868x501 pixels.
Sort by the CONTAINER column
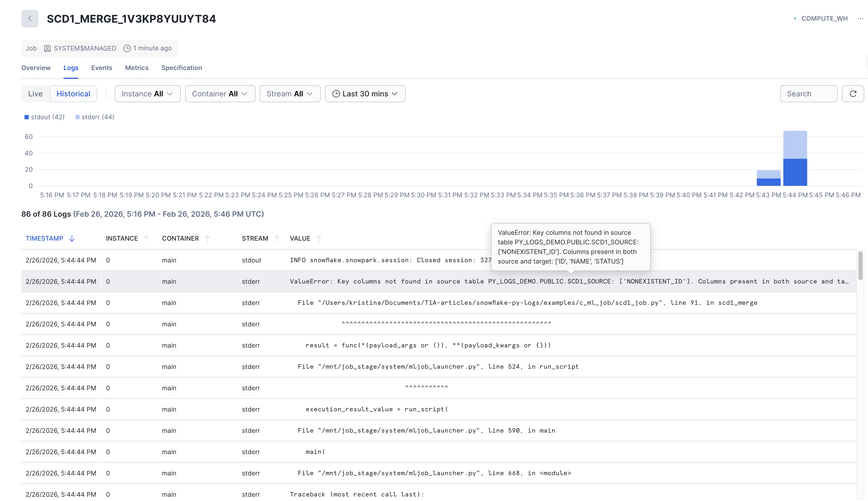(x=180, y=238)
